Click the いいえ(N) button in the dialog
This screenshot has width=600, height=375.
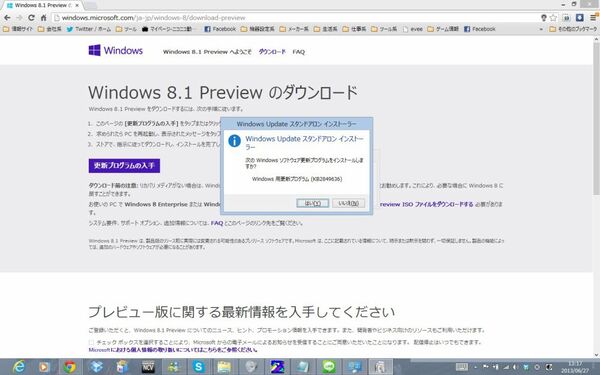(349, 203)
